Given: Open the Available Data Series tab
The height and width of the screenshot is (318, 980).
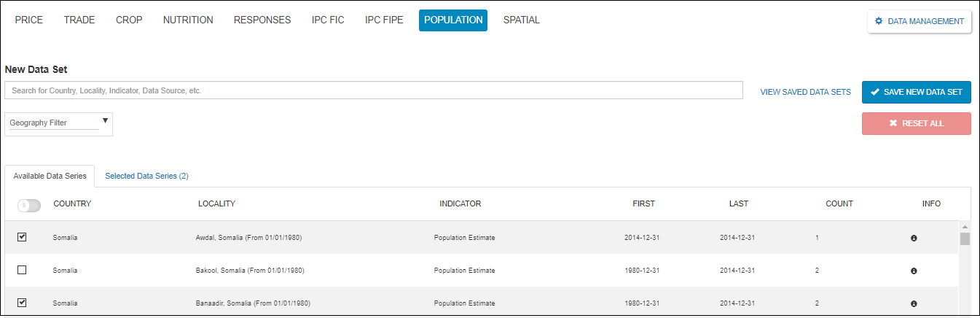Looking at the screenshot, I should coord(50,176).
